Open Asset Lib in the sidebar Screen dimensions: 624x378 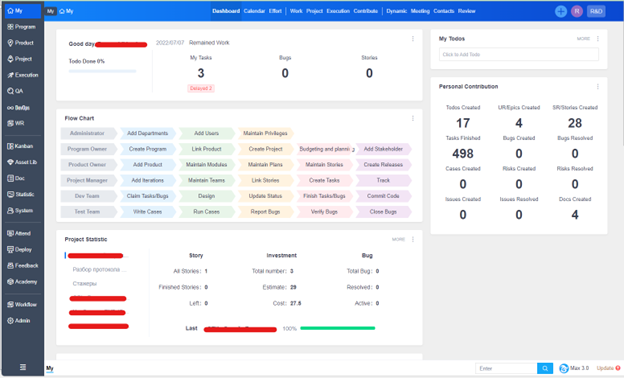pyautogui.click(x=22, y=162)
